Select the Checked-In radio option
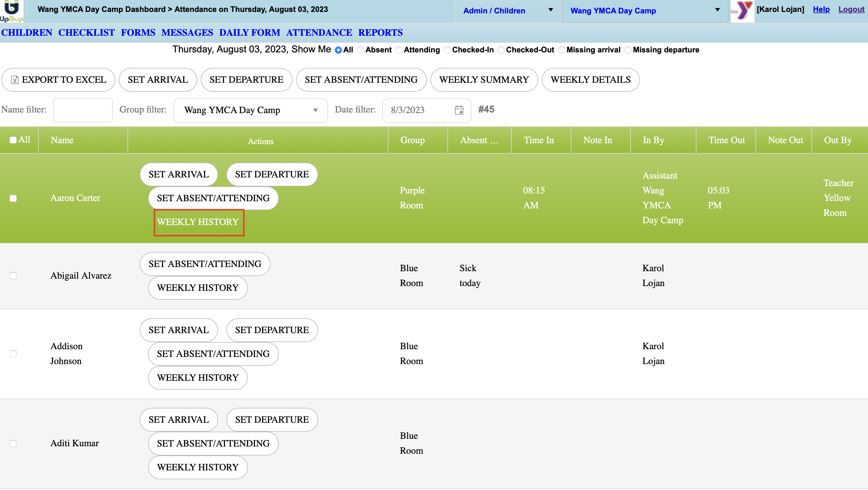The width and height of the screenshot is (868, 490). (x=447, y=50)
